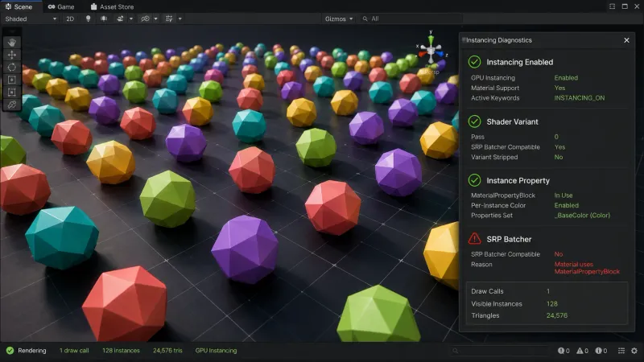Close the Instancing Diagnostics panel
644x362 pixels.
tap(626, 39)
